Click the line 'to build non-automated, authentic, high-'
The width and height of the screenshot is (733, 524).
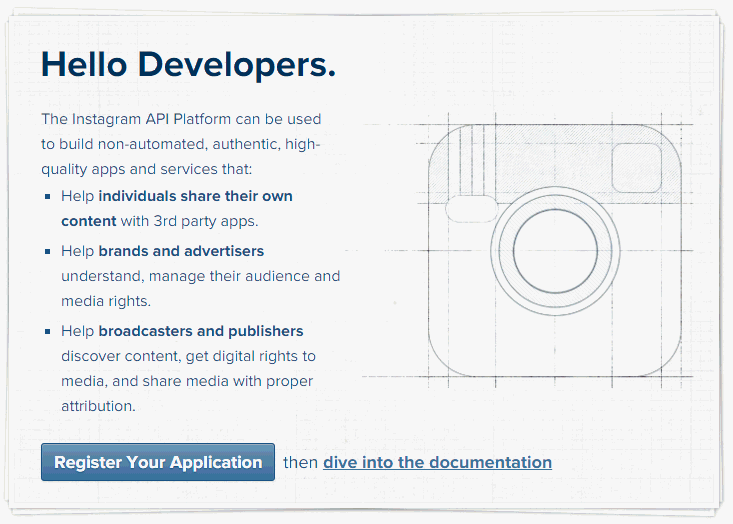pyautogui.click(x=180, y=144)
